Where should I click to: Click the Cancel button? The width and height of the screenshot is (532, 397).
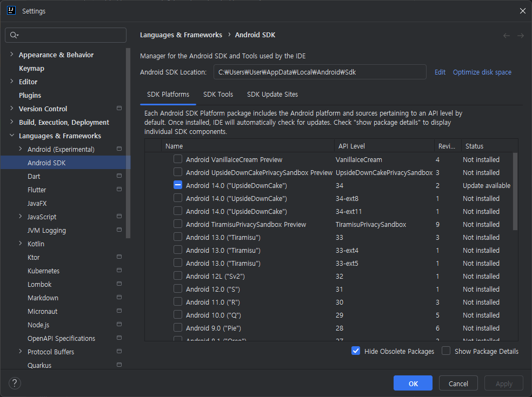coord(458,383)
